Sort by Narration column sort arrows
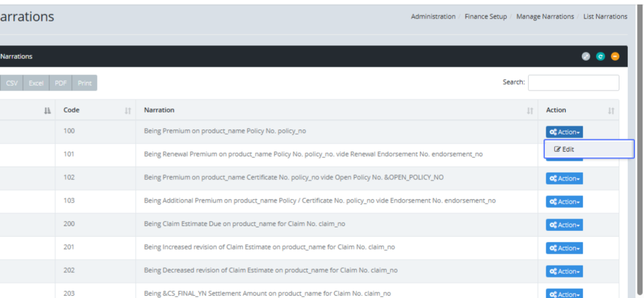 tap(530, 110)
